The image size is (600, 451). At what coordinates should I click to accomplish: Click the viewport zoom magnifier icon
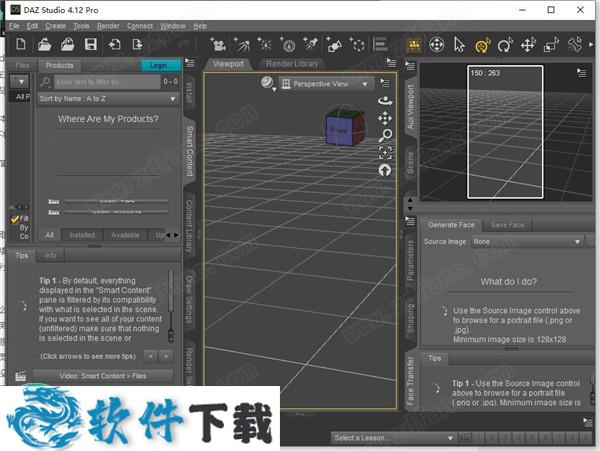click(x=385, y=135)
